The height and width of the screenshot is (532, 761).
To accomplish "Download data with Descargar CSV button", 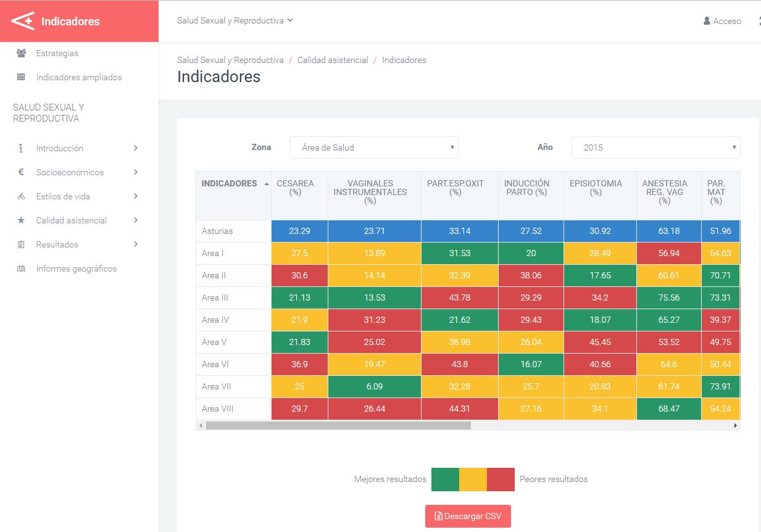I will (468, 516).
